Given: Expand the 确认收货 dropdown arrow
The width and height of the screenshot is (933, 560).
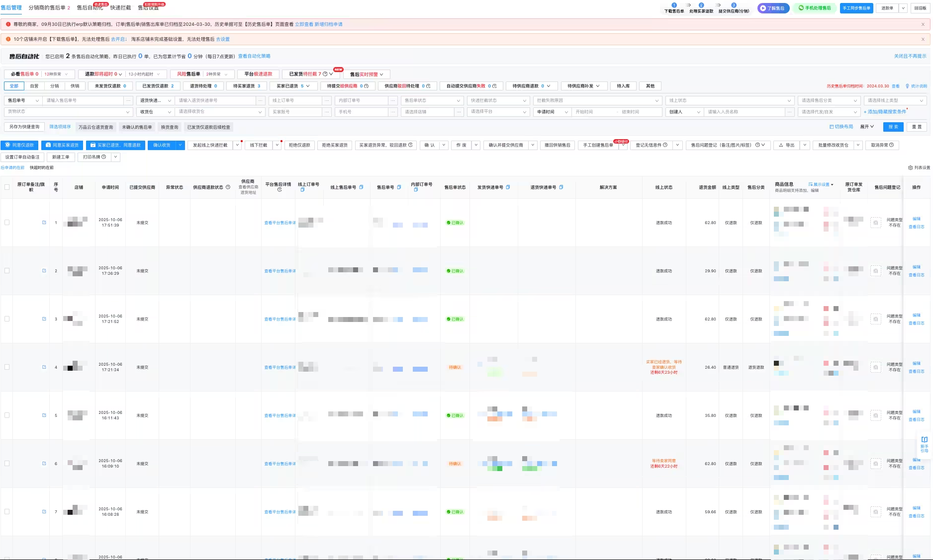Looking at the screenshot, I should tap(180, 145).
